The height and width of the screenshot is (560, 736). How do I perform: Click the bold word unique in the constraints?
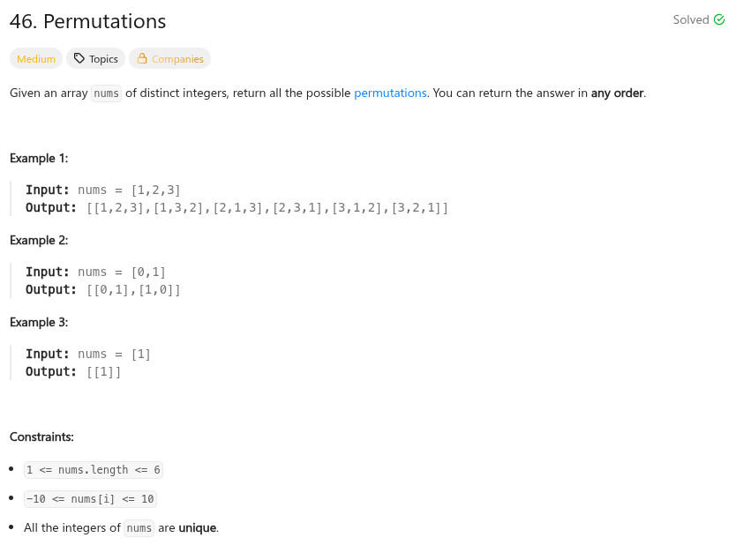198,528
